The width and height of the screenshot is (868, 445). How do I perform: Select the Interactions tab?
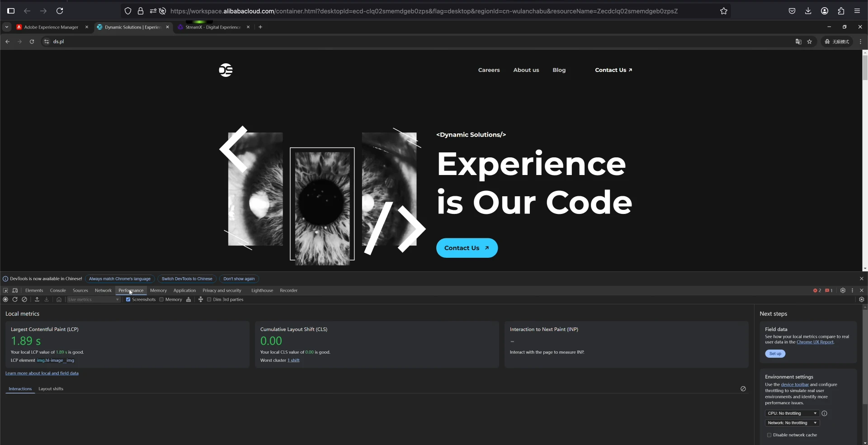click(20, 389)
